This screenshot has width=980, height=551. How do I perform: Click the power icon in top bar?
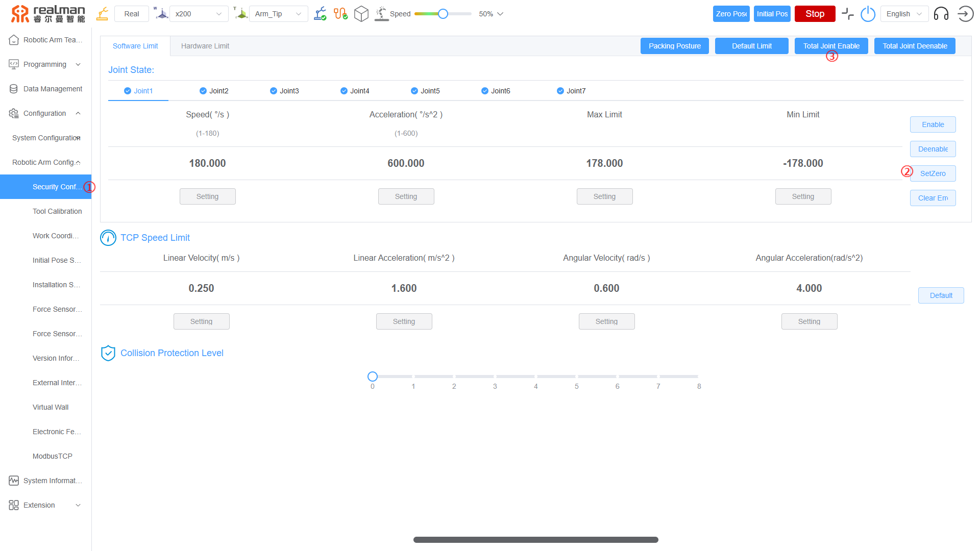[868, 14]
